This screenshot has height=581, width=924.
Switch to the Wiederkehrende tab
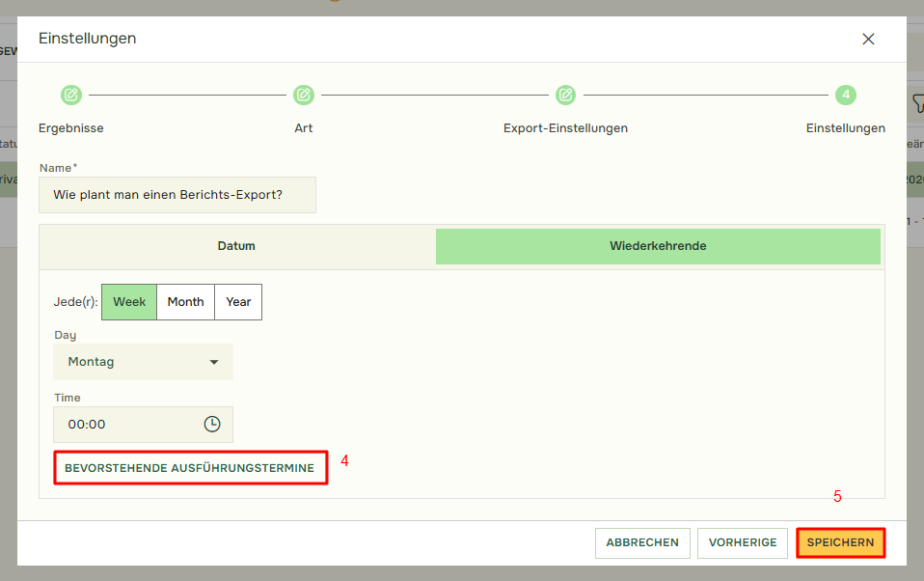(658, 246)
